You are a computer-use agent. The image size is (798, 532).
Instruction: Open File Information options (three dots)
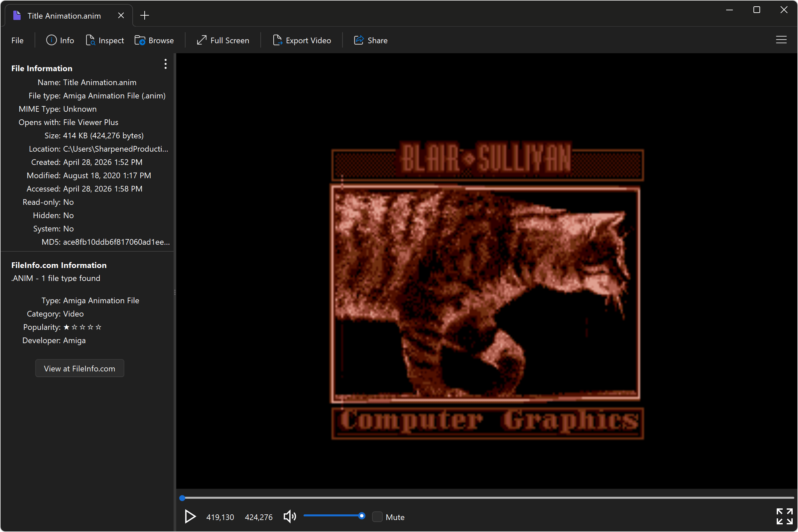click(x=166, y=64)
